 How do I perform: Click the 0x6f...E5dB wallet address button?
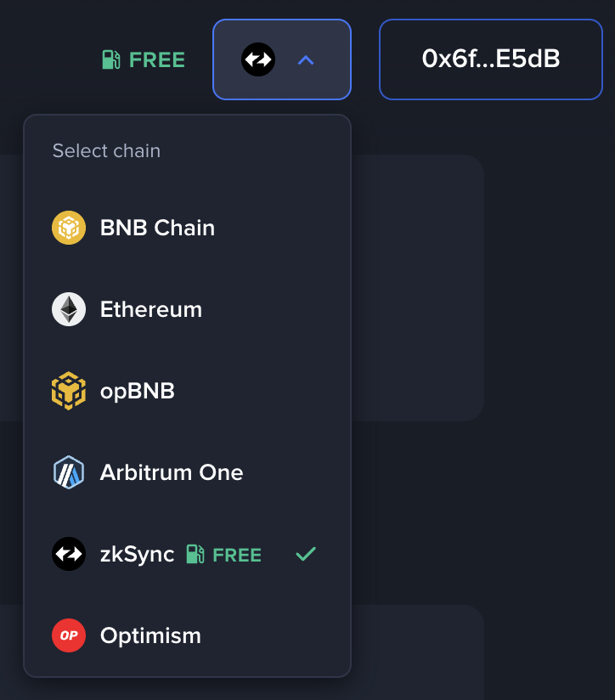[x=490, y=59]
